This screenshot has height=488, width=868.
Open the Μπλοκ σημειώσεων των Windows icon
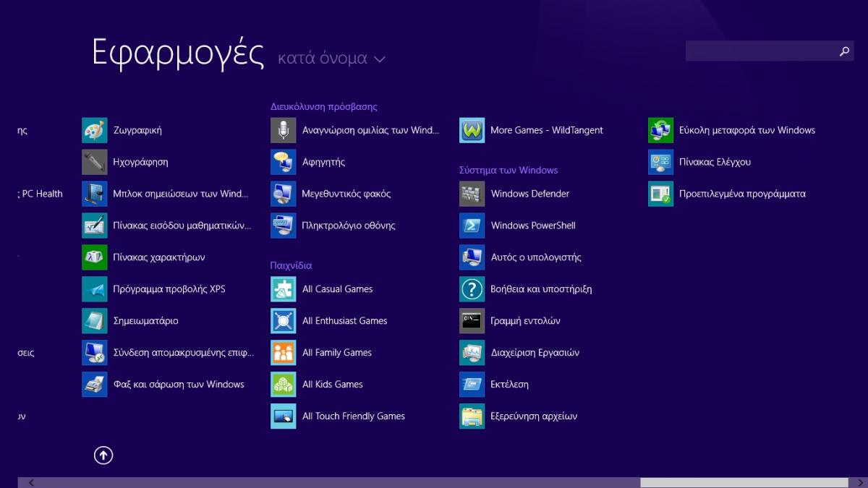coord(95,194)
